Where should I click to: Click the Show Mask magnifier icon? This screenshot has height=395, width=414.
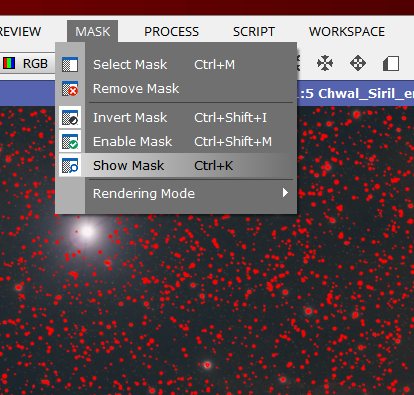[x=70, y=165]
